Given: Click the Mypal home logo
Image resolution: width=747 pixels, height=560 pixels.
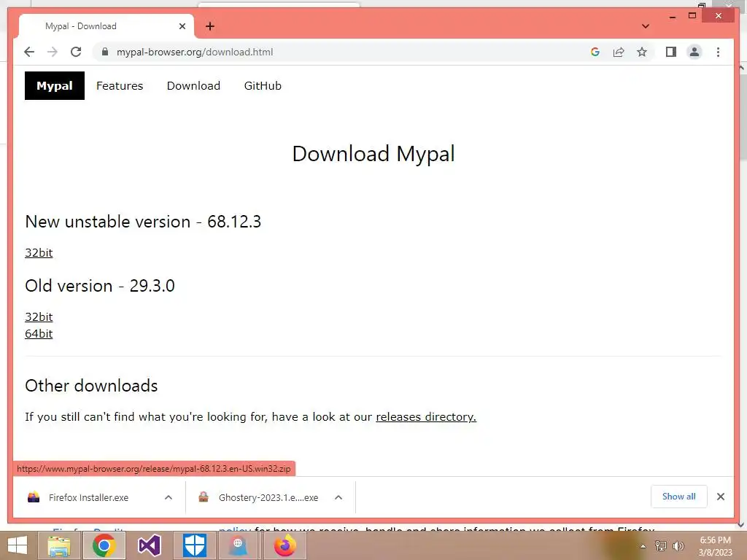Looking at the screenshot, I should point(55,86).
